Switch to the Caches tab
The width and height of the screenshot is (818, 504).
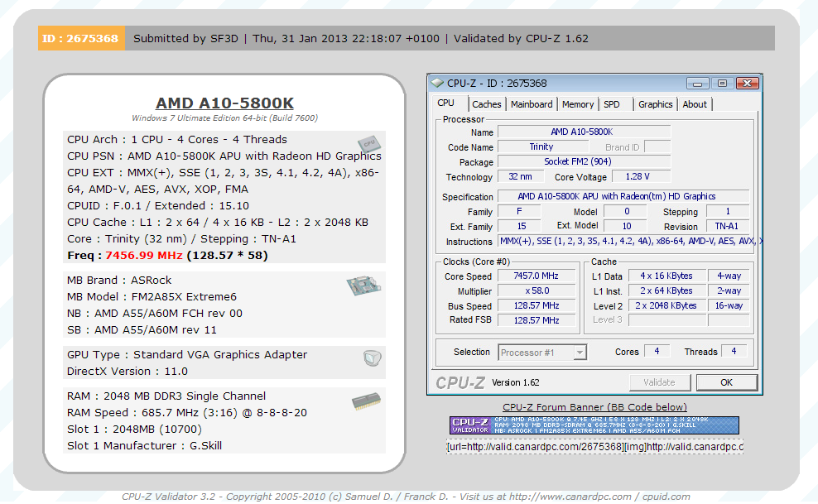click(x=486, y=104)
